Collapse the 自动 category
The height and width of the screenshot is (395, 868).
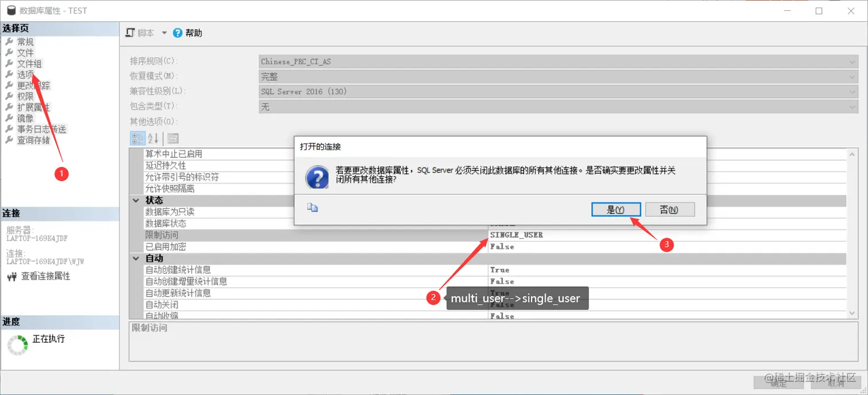pyautogui.click(x=136, y=258)
